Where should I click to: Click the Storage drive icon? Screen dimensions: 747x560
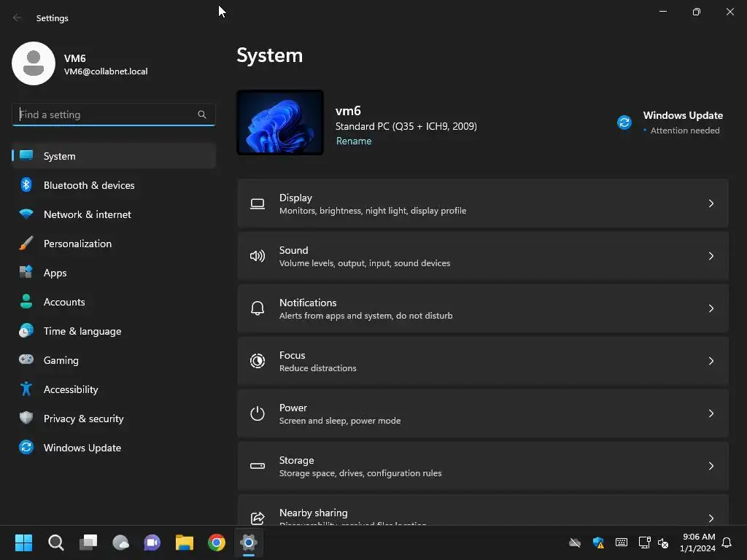[258, 466]
